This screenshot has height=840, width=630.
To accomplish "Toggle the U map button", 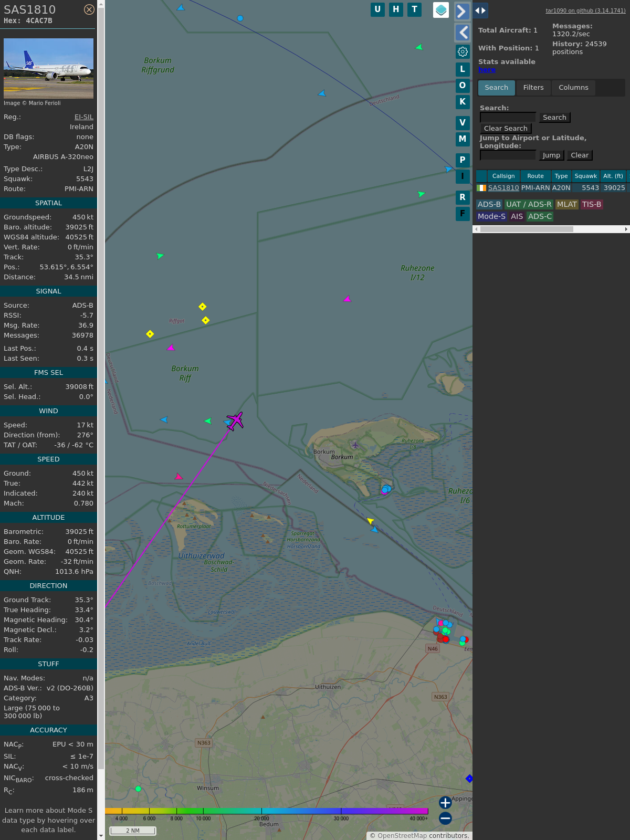I will pos(377,9).
